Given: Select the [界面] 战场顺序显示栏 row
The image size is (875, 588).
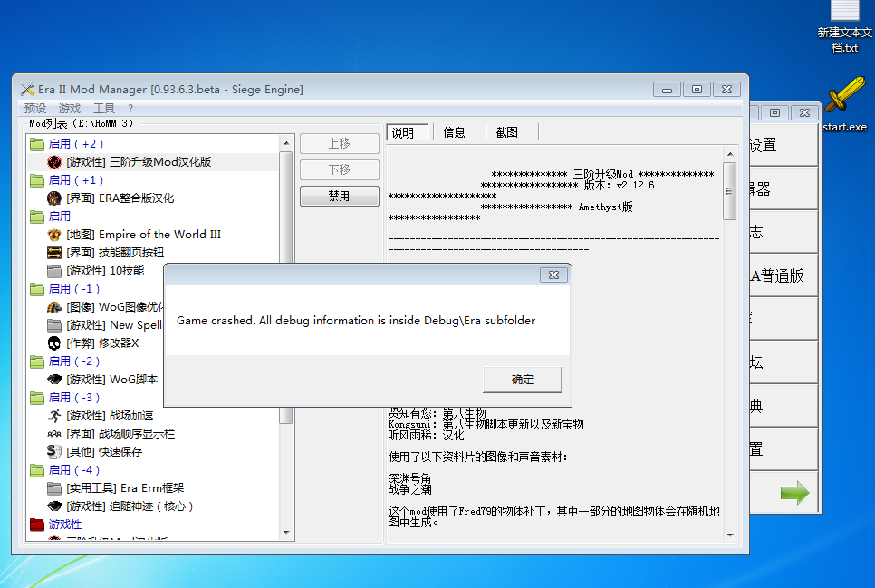Looking at the screenshot, I should coord(153,433).
